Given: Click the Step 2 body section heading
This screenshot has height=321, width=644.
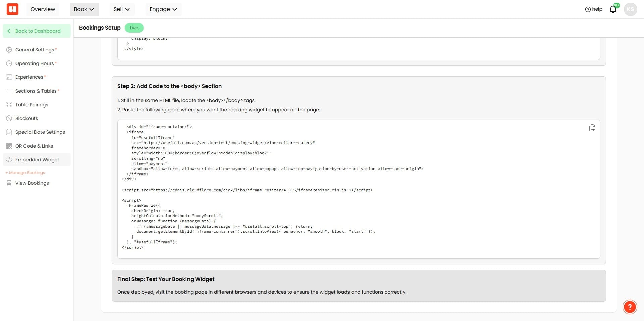Looking at the screenshot, I should [169, 86].
